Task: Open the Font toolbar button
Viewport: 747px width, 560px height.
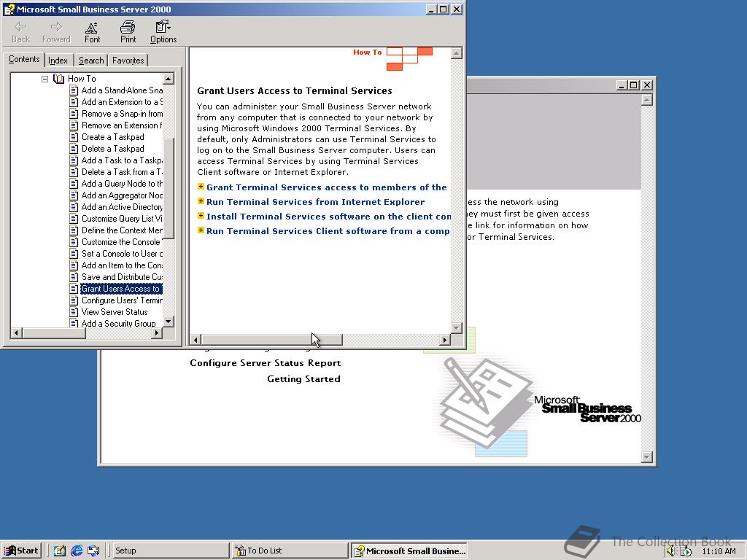Action: pyautogui.click(x=92, y=32)
